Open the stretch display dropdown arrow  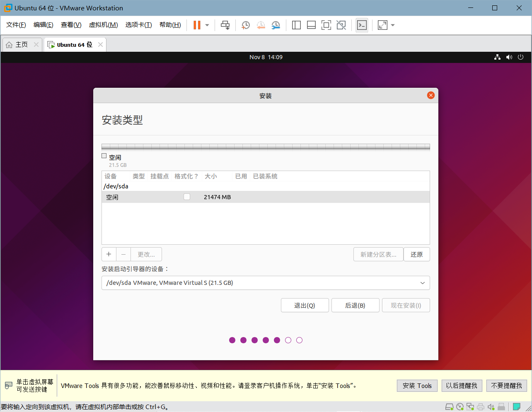[393, 25]
